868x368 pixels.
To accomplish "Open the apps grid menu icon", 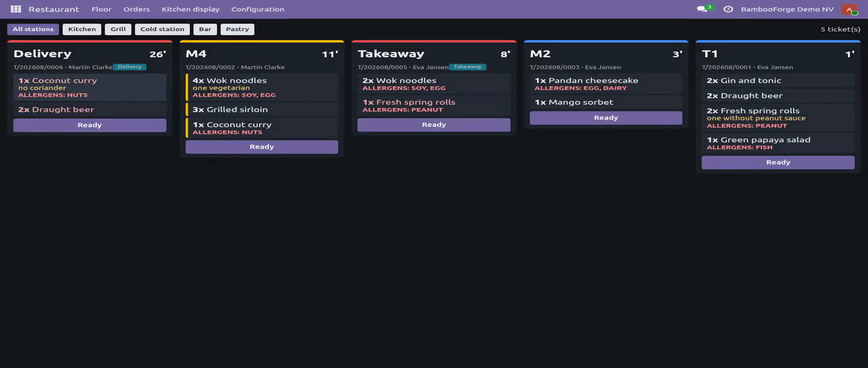I will (x=16, y=9).
